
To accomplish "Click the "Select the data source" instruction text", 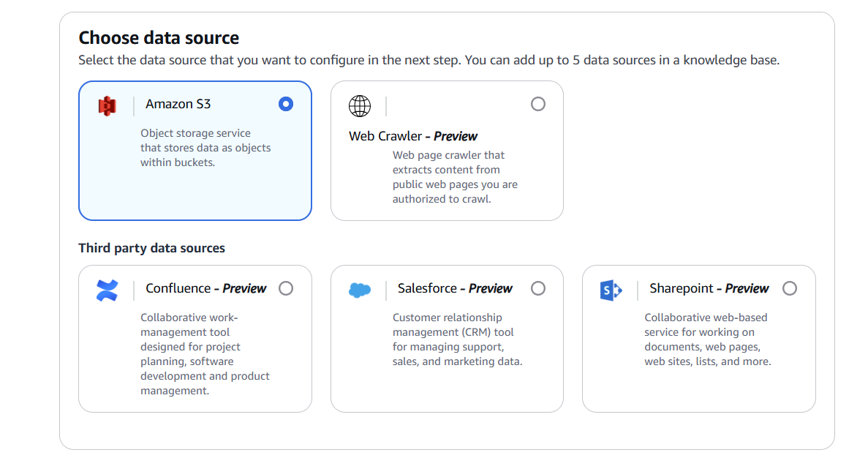I will click(429, 60).
